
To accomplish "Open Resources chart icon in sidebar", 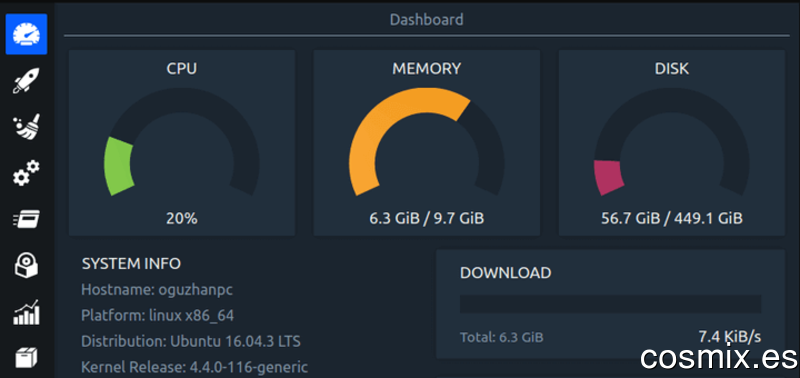I will tap(26, 312).
